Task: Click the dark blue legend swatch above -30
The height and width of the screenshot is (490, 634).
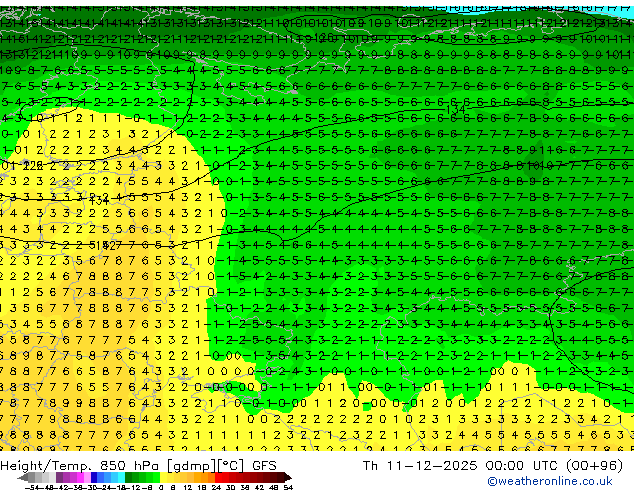Action: (x=94, y=477)
